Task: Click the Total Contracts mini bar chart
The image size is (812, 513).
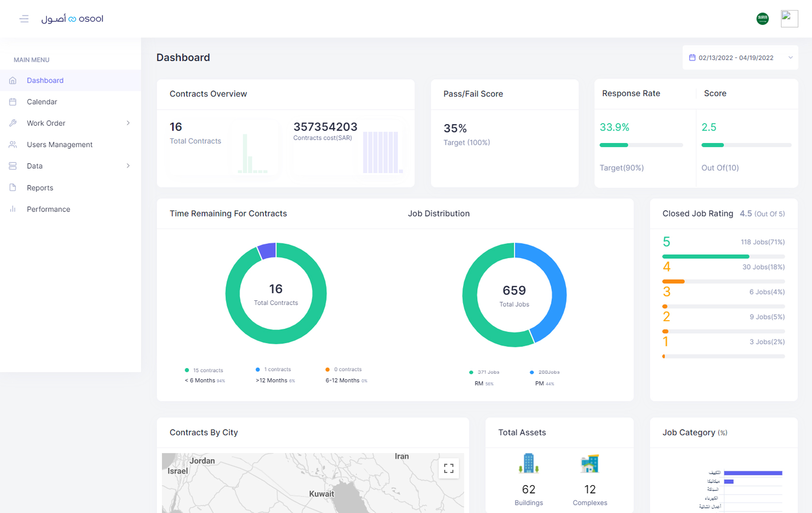Action: click(253, 154)
